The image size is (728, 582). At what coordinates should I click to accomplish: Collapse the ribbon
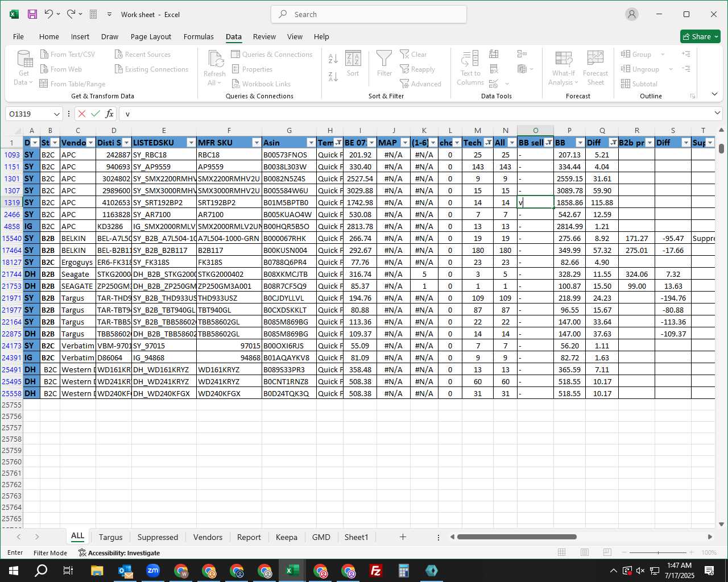pyautogui.click(x=715, y=94)
